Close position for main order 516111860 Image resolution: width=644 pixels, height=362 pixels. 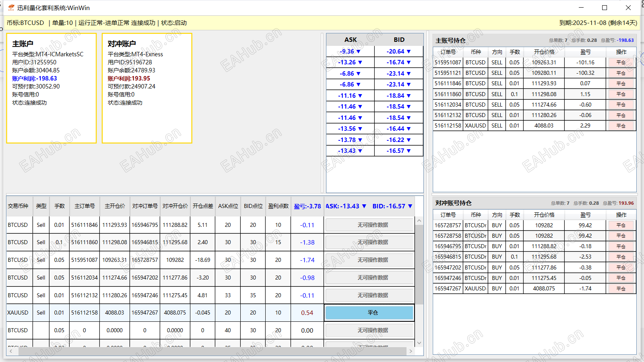click(x=621, y=94)
